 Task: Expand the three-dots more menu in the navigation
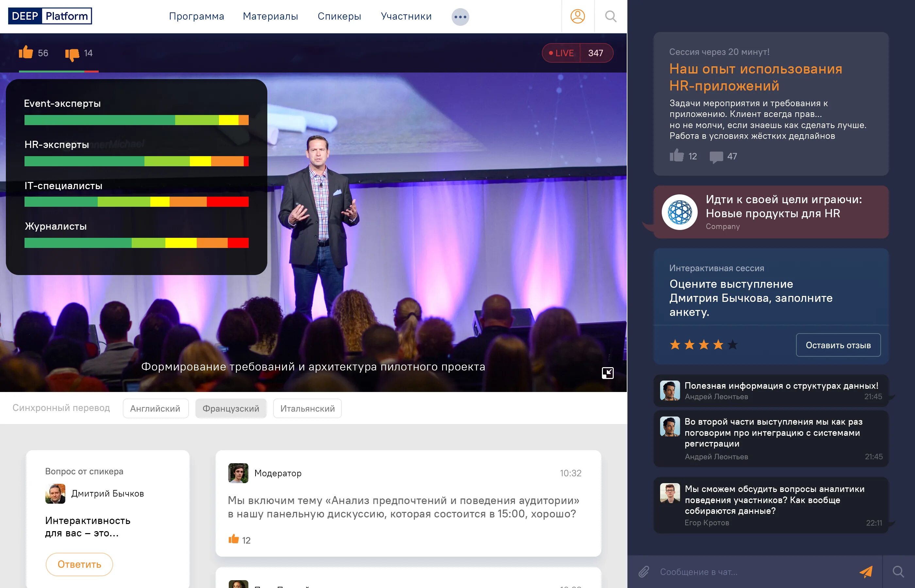[x=460, y=17]
